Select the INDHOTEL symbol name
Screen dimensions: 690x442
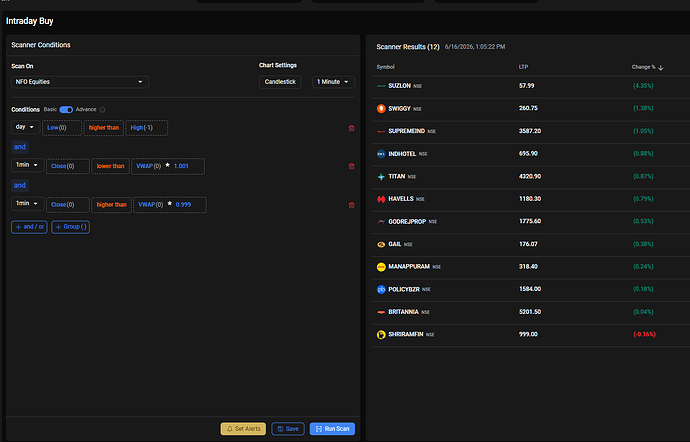402,154
